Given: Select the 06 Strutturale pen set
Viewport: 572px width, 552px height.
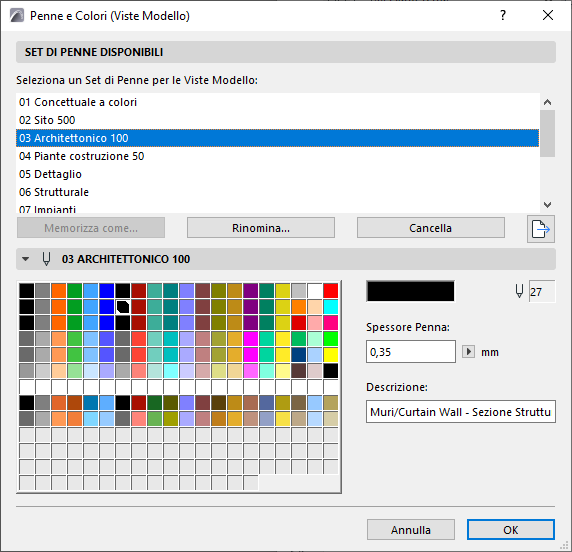Looking at the screenshot, I should click(x=277, y=192).
